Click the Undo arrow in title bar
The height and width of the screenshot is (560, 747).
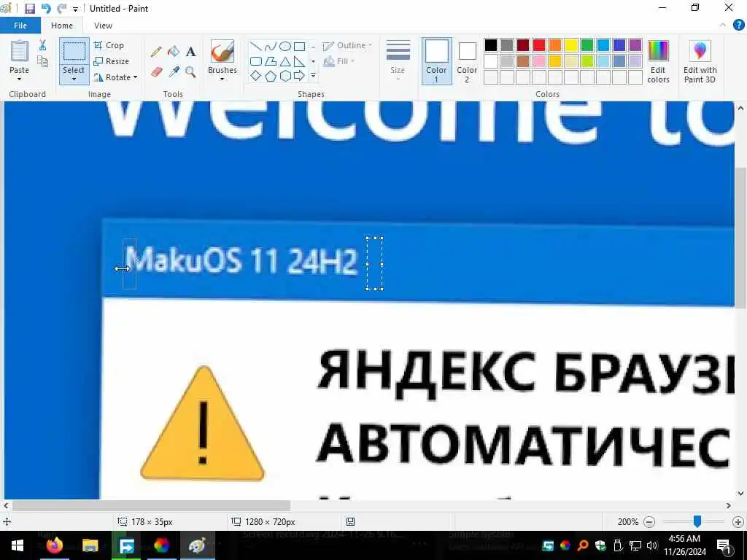[x=46, y=9]
